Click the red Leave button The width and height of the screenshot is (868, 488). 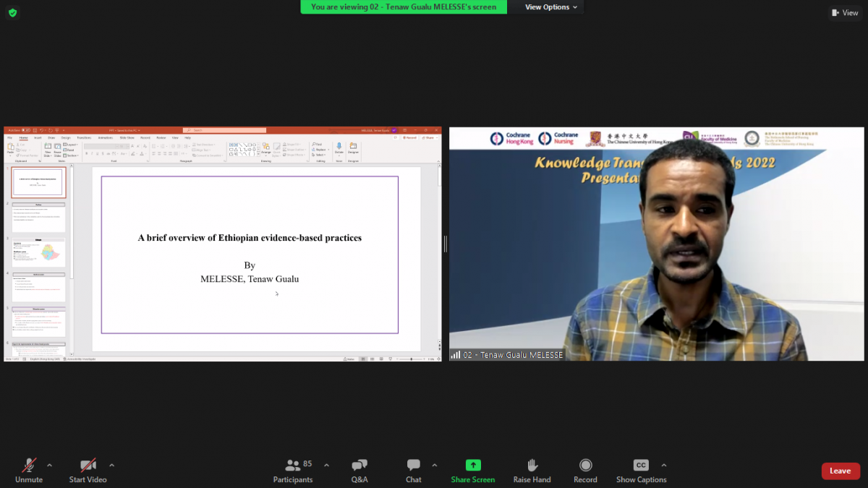(x=840, y=471)
